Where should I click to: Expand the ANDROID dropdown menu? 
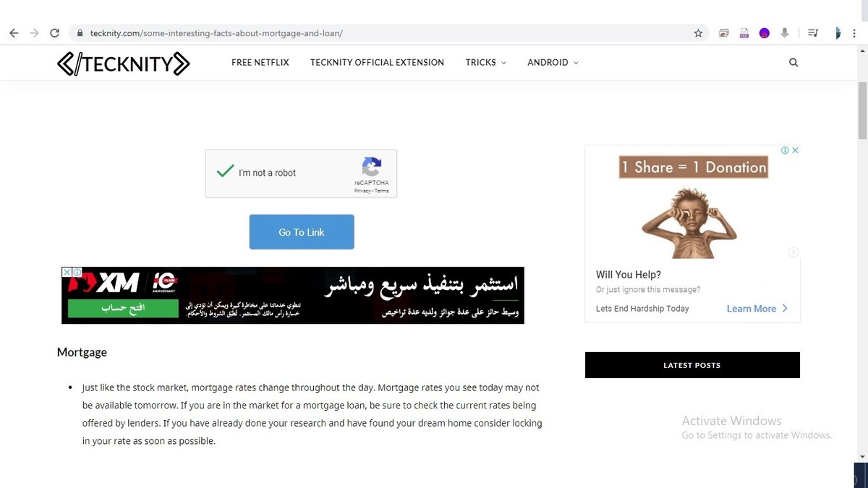click(553, 63)
